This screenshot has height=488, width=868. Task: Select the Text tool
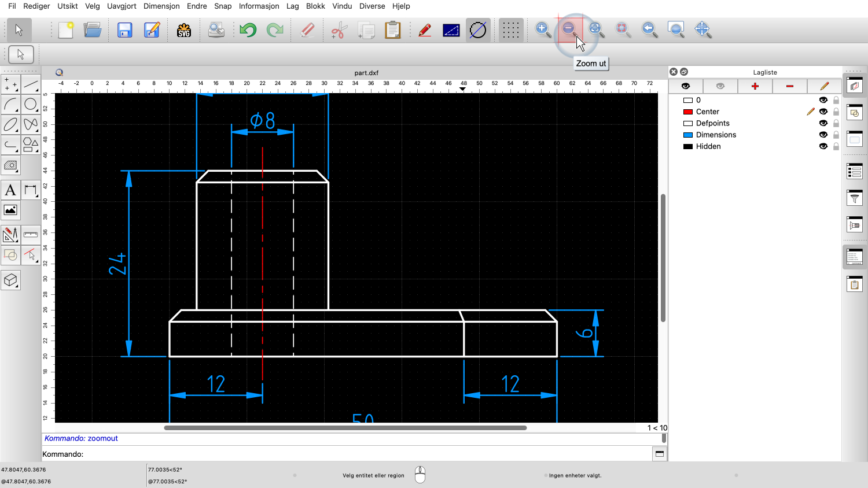(10, 190)
